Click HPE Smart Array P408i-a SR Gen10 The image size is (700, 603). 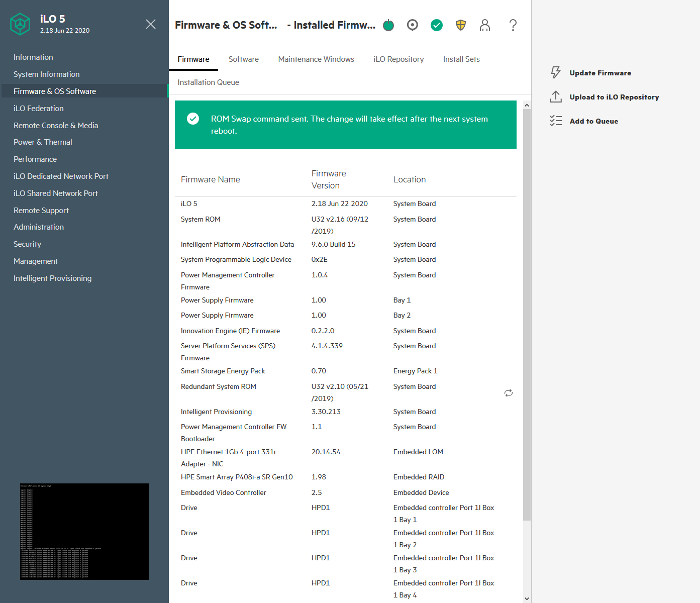click(237, 477)
